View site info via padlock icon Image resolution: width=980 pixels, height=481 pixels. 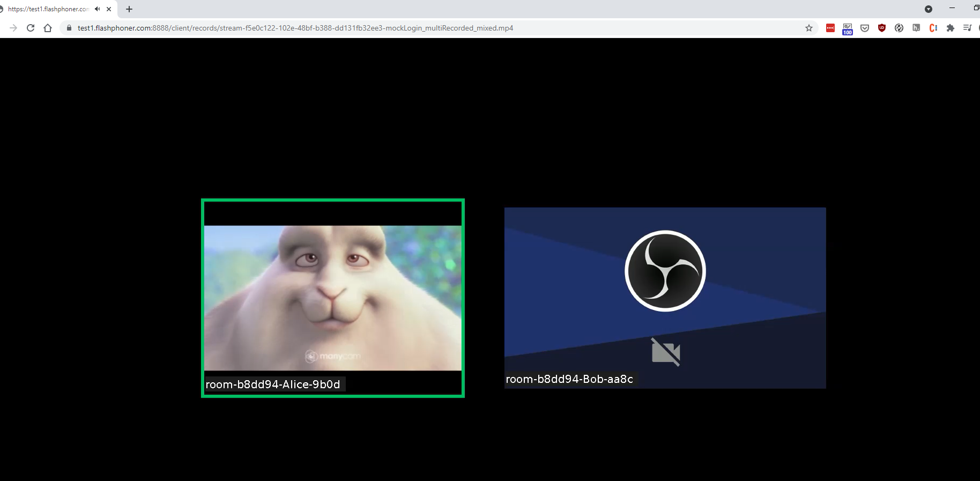(69, 28)
